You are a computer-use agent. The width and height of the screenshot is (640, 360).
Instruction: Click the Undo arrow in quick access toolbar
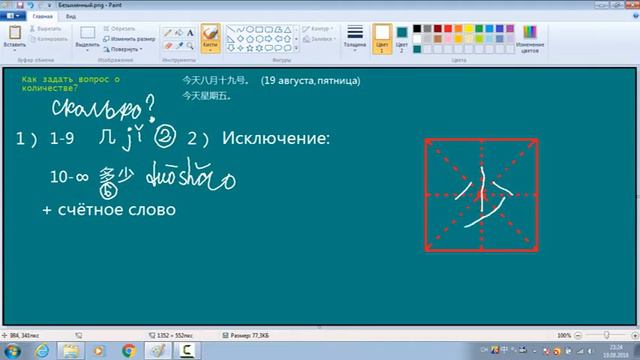point(30,5)
